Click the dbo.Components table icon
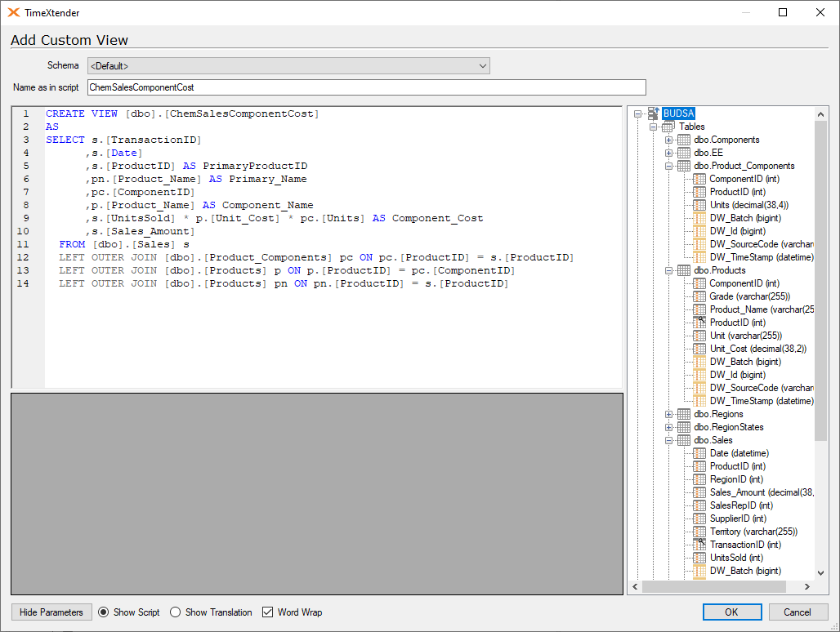This screenshot has height=632, width=840. 684,140
